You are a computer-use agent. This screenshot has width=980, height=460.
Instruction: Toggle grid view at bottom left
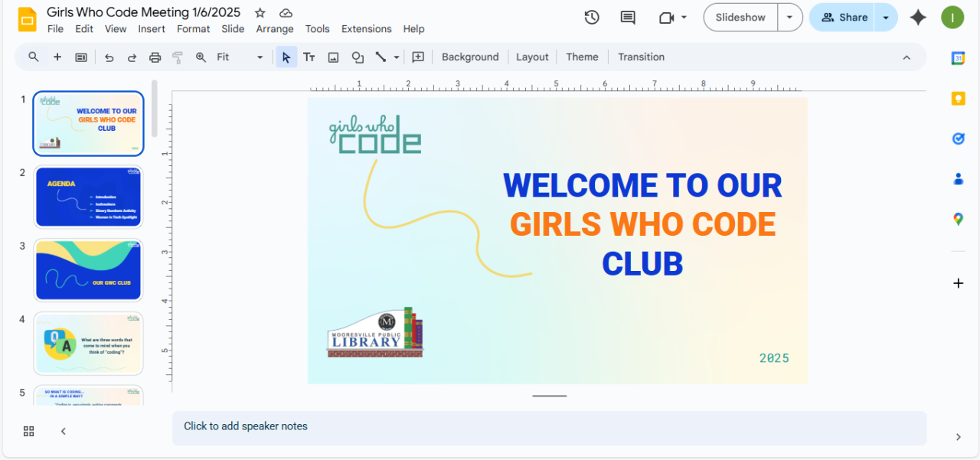point(29,431)
